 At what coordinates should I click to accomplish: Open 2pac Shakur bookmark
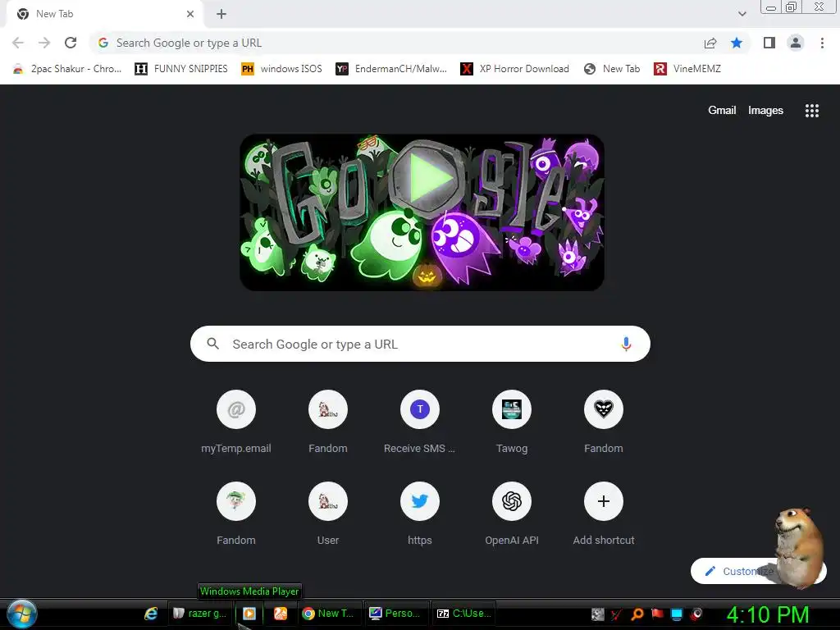67,69
